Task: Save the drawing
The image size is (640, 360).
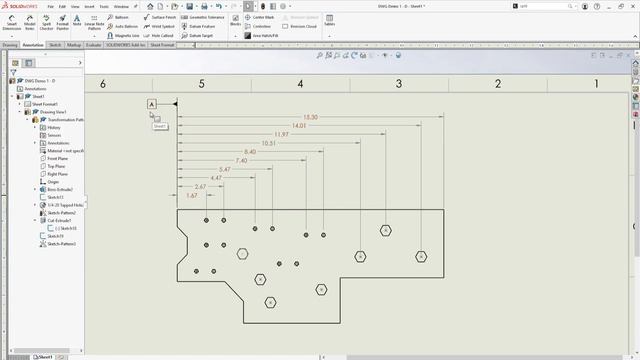Action: [x=189, y=6]
